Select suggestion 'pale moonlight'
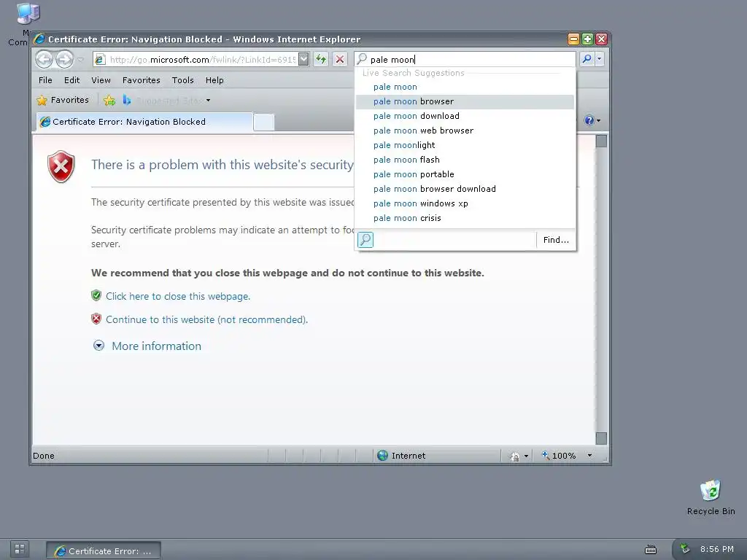 click(465, 145)
